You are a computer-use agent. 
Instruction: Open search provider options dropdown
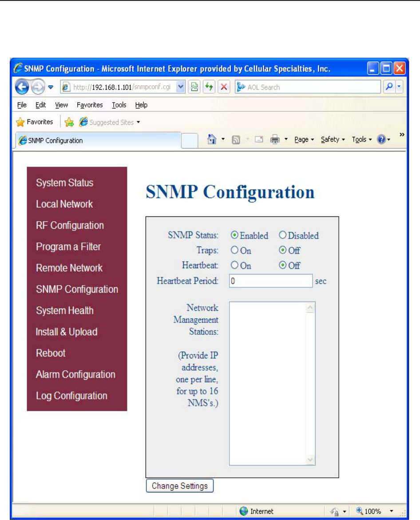click(399, 87)
